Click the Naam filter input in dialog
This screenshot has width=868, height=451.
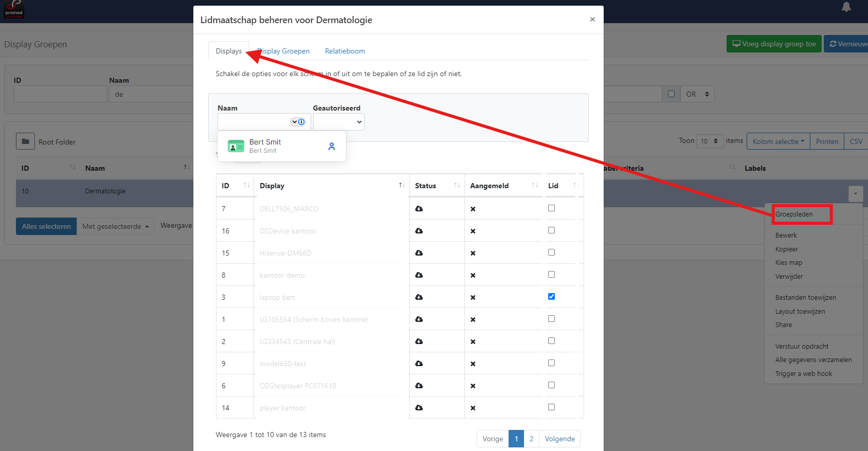tap(254, 122)
